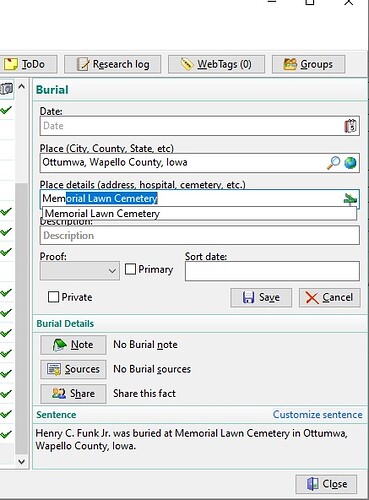Add a Burial Note
The image size is (369, 500).
pos(73,345)
